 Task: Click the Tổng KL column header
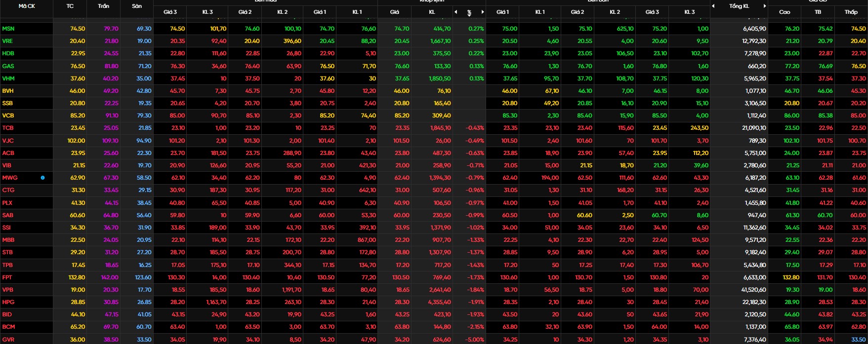(739, 6)
